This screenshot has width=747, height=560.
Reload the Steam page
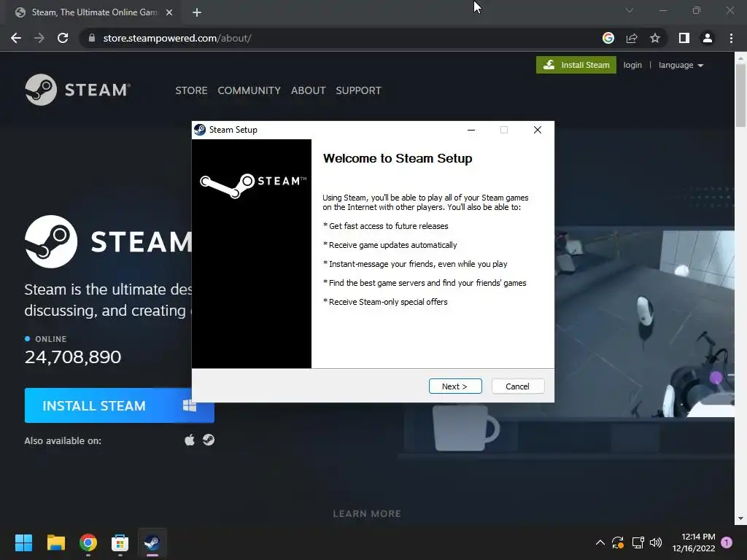point(63,38)
